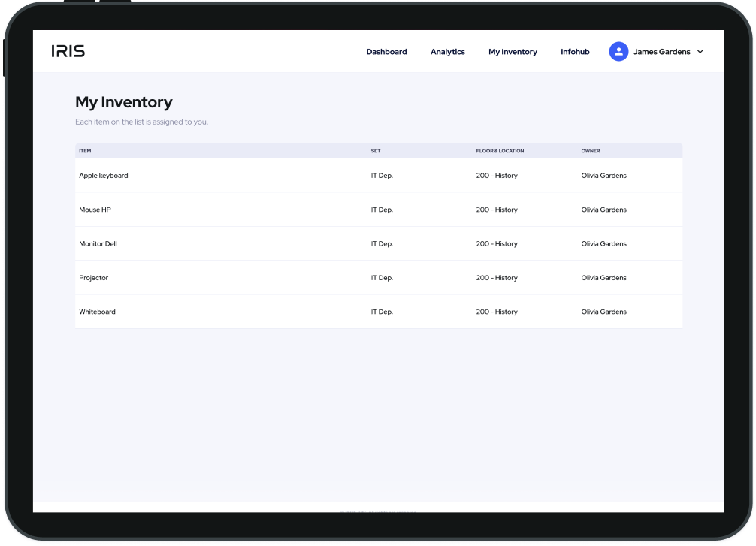Select the Apple keyboard inventory row
The width and height of the screenshot is (756, 546).
point(104,175)
